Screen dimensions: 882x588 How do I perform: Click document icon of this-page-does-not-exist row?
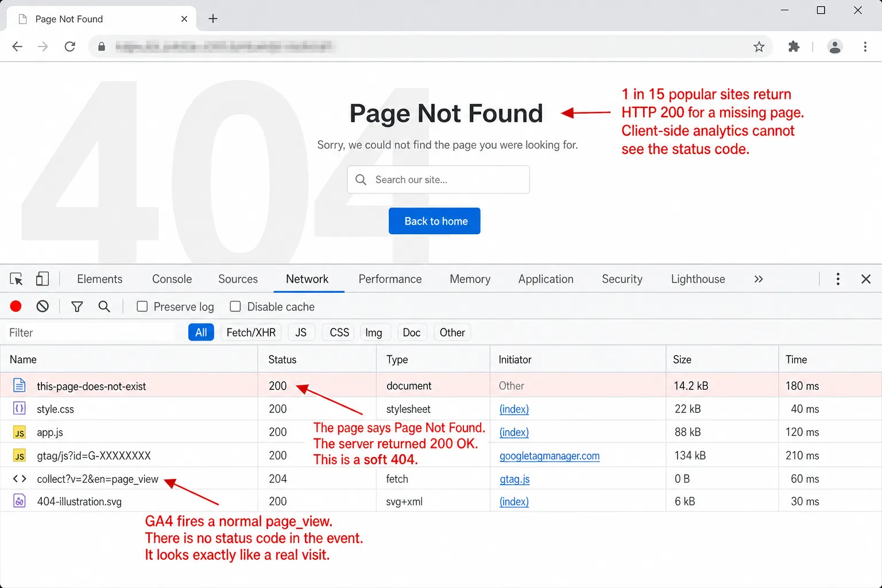(20, 385)
